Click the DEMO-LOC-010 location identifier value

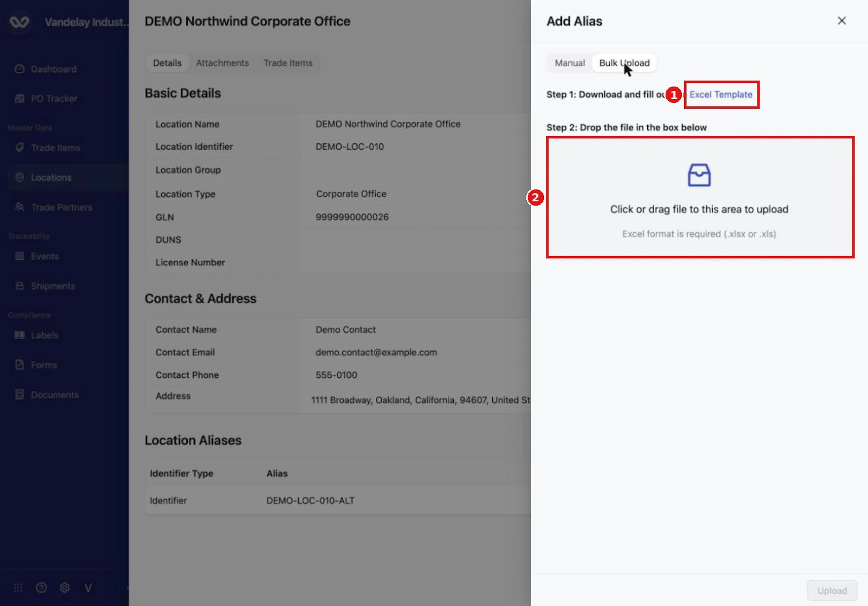coord(350,147)
